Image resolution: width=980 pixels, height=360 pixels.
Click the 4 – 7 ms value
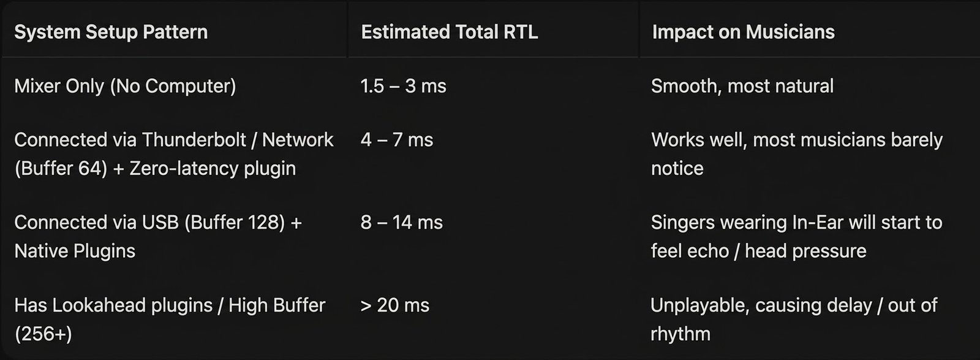(x=397, y=140)
